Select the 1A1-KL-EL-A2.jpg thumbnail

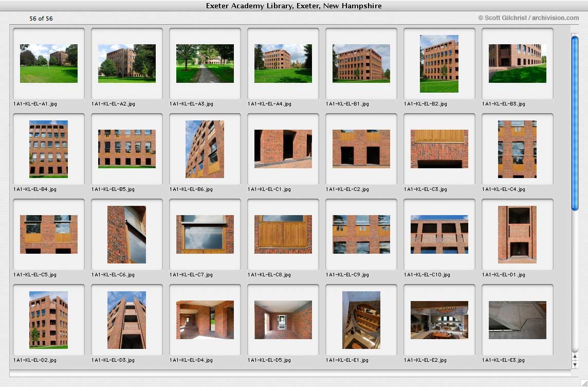[x=127, y=63]
